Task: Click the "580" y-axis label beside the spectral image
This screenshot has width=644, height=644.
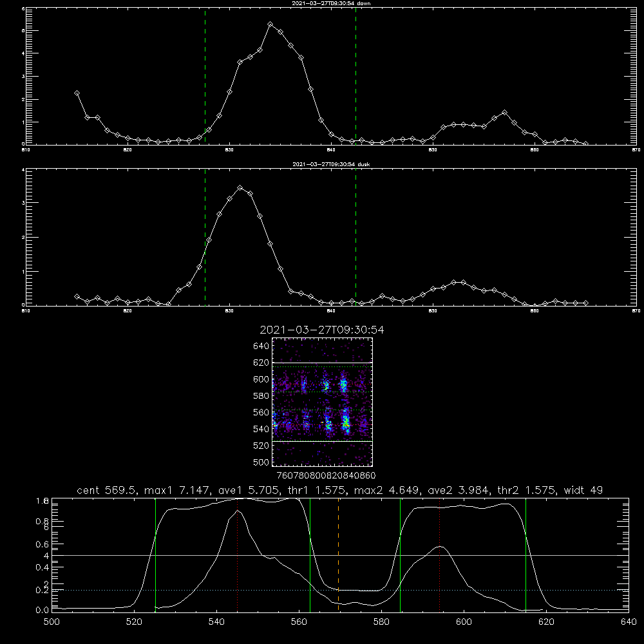Action: pos(261,396)
